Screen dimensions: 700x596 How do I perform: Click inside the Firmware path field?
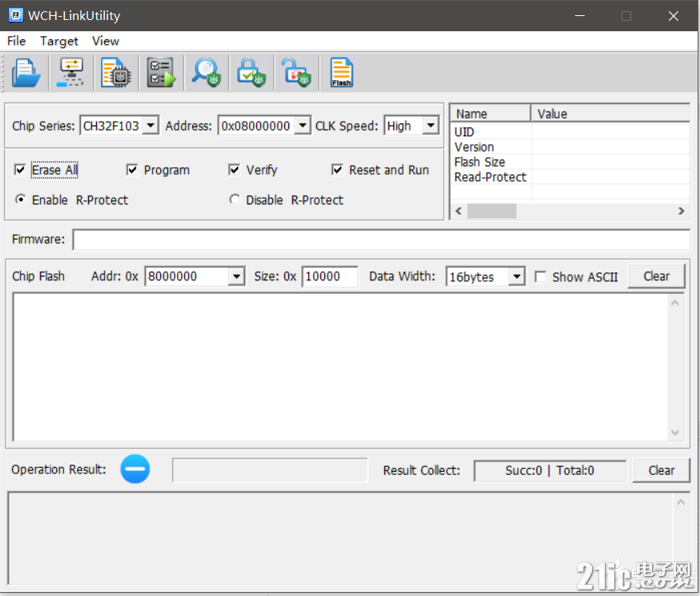[381, 240]
